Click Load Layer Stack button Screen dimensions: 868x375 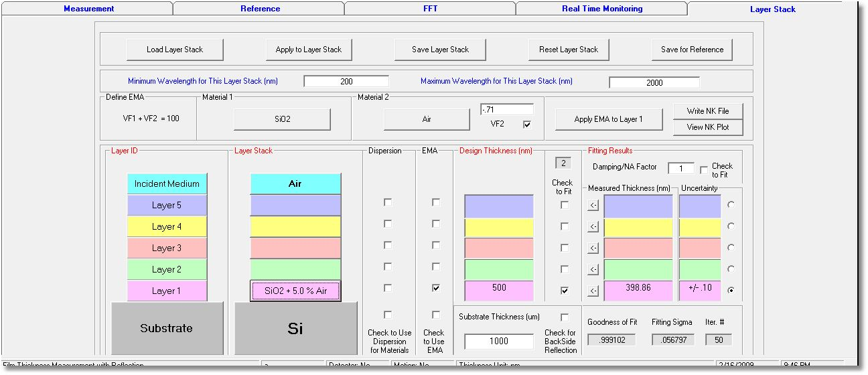pyautogui.click(x=175, y=50)
